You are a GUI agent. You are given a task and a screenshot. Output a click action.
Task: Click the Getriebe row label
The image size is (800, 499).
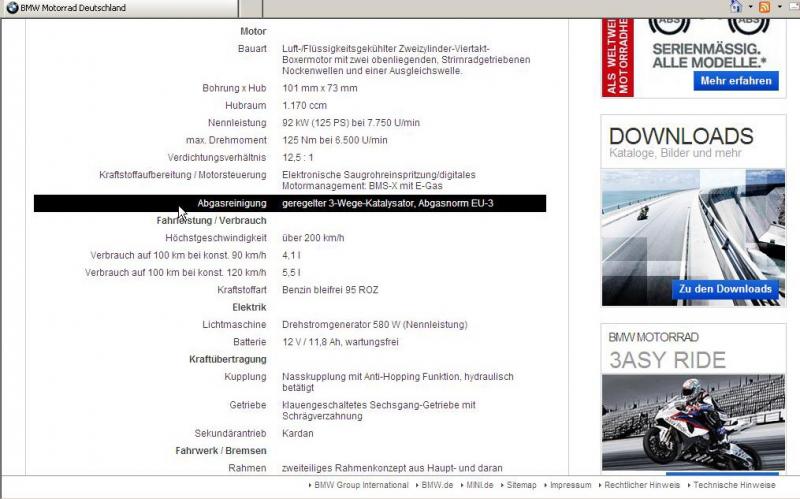(x=247, y=405)
